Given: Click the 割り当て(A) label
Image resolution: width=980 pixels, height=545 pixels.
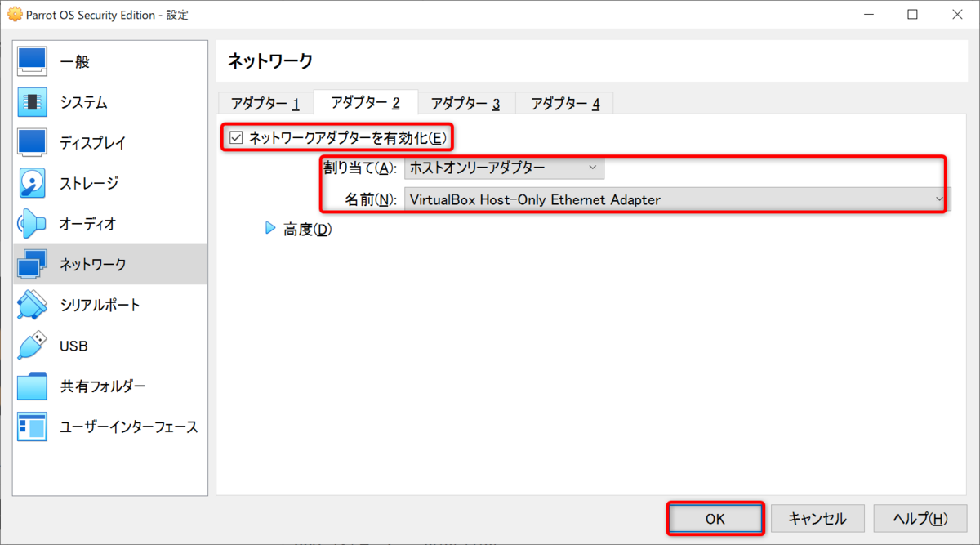Looking at the screenshot, I should [360, 168].
